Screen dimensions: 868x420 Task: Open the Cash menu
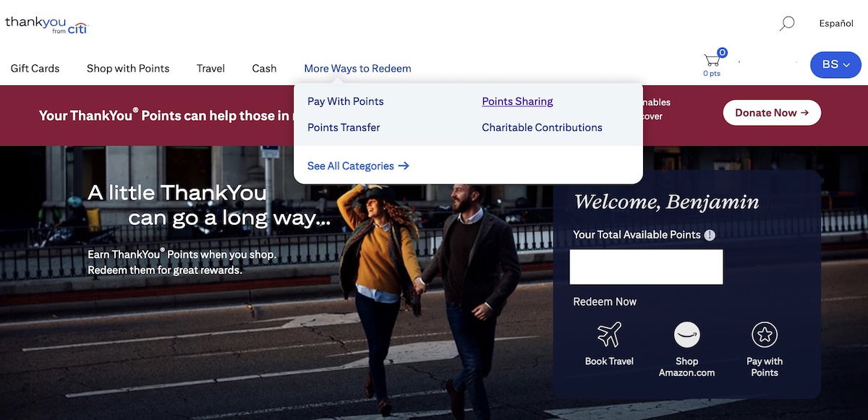264,69
